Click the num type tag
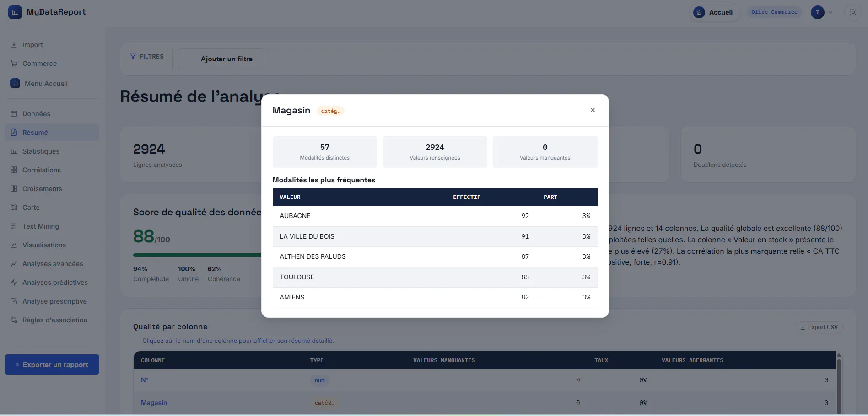 (320, 380)
